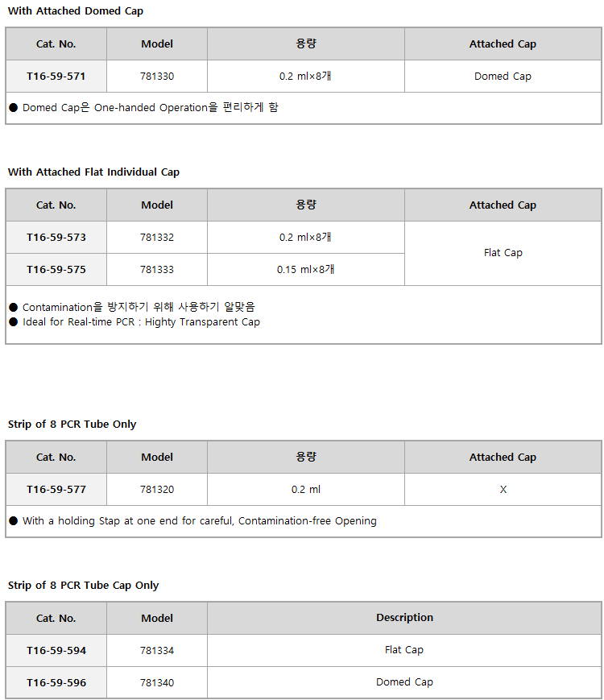Image resolution: width=604 pixels, height=700 pixels.
Task: Click catalog number T16-59-577
Action: tap(56, 490)
